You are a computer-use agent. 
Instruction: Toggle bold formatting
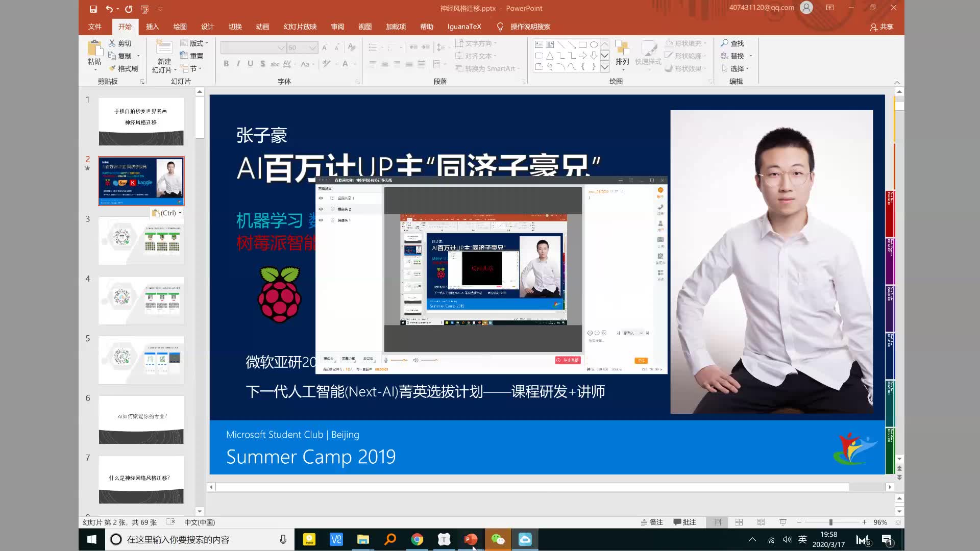click(x=226, y=64)
